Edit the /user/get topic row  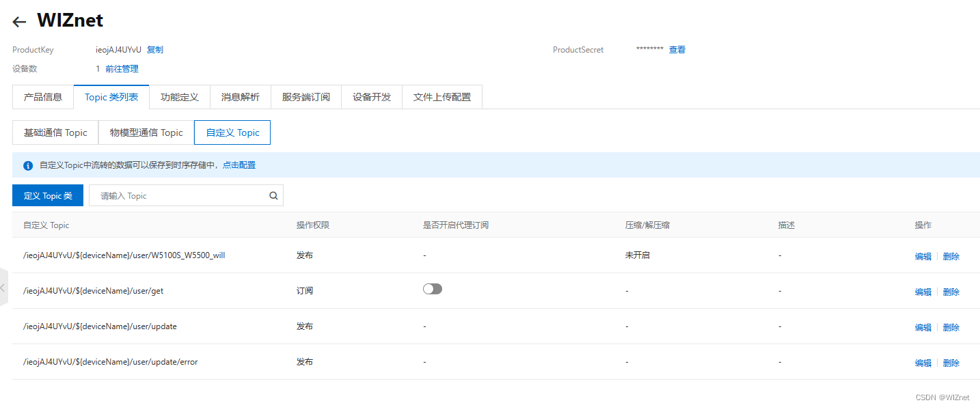coord(923,292)
